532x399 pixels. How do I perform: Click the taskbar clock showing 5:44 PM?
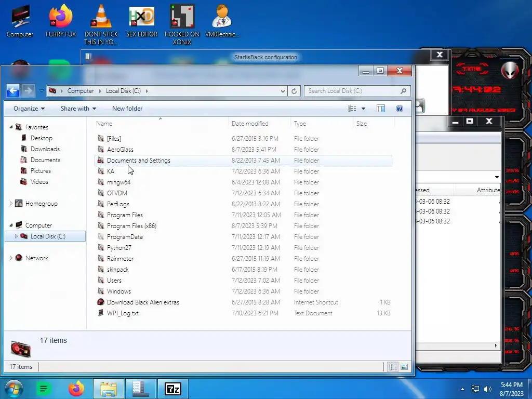tap(512, 389)
